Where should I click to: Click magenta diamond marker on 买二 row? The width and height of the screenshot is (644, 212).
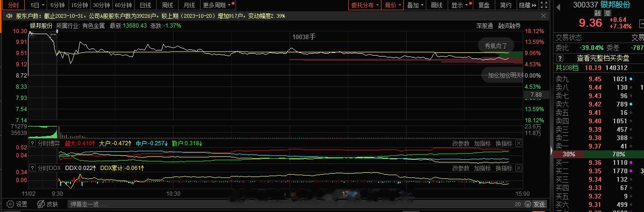click(631, 171)
